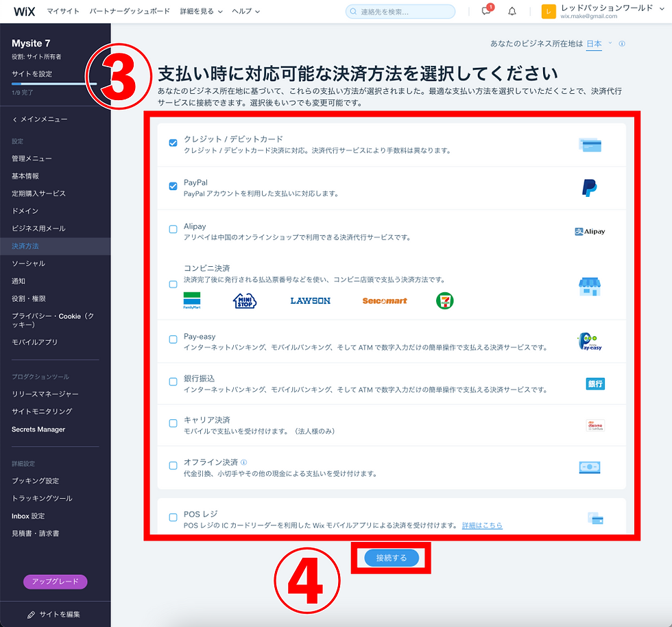Open the account name dropdown arrow
Image resolution: width=672 pixels, height=627 pixels.
tap(662, 8)
